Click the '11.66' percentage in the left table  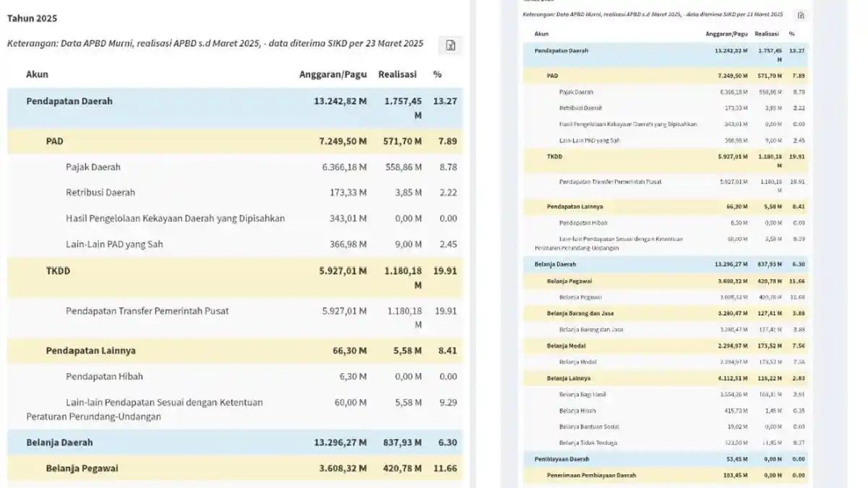click(445, 468)
